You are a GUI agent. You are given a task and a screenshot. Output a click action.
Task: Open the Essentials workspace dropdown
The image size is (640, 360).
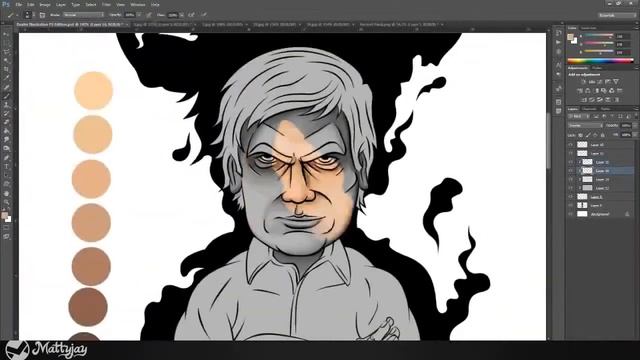point(618,15)
